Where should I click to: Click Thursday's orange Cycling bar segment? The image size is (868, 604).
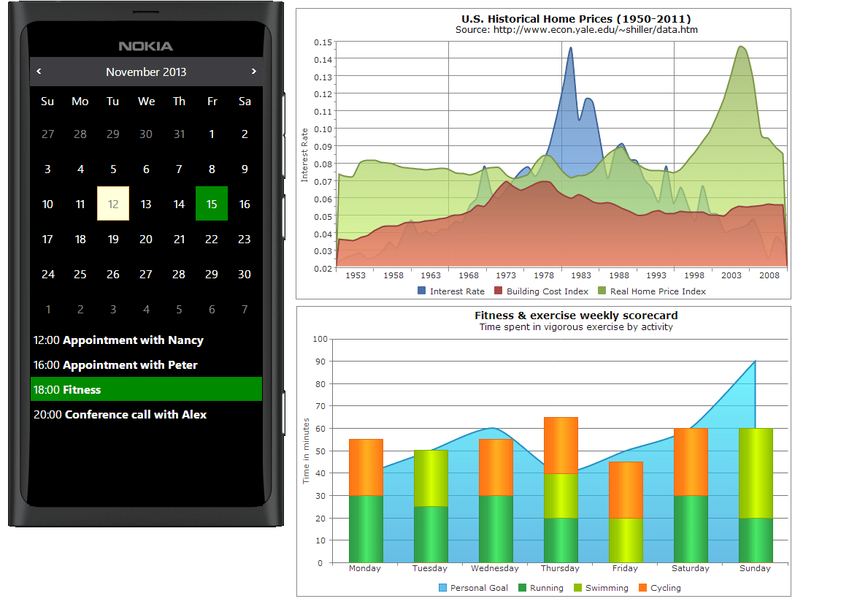tap(561, 445)
